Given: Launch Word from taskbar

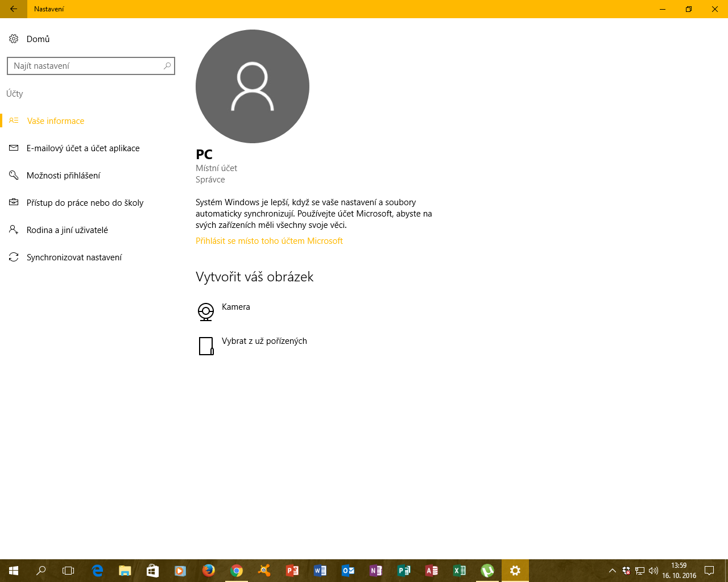Looking at the screenshot, I should (x=320, y=571).
